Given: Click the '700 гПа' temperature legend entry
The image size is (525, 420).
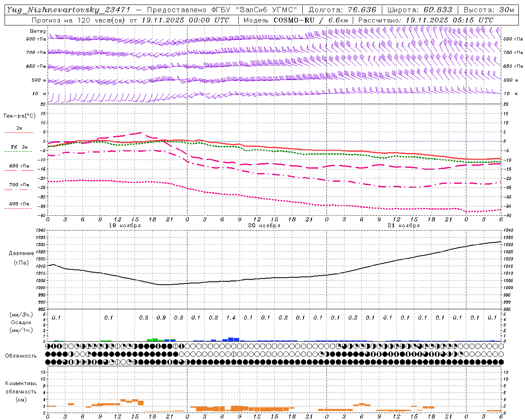Looking at the screenshot, I should point(19,185).
